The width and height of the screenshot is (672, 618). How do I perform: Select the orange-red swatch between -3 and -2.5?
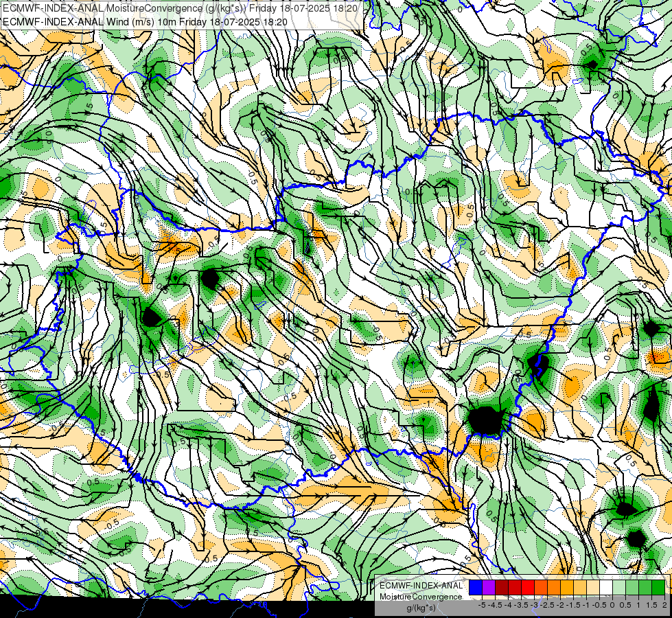541,587
